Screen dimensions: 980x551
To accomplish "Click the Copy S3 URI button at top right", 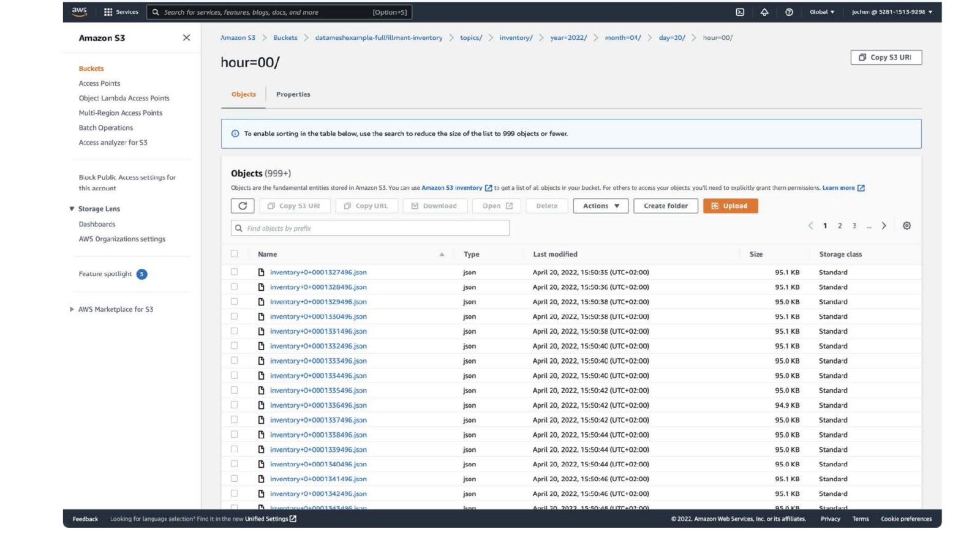I will point(886,57).
